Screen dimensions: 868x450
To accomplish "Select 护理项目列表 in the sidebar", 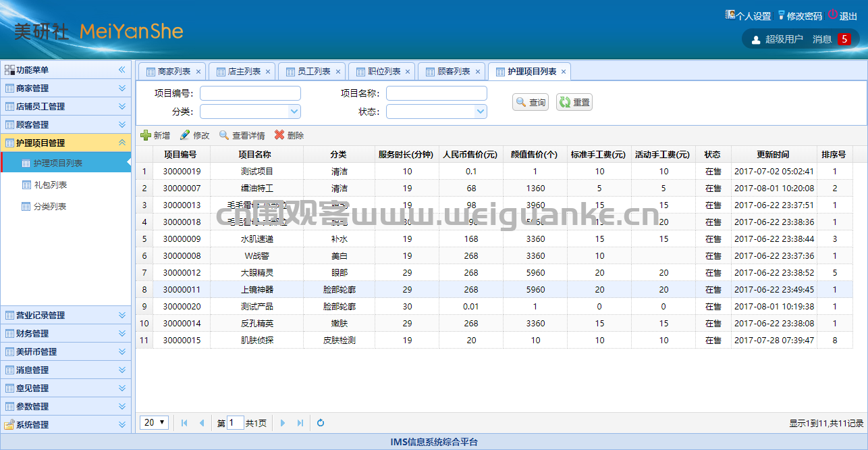I will [x=66, y=163].
